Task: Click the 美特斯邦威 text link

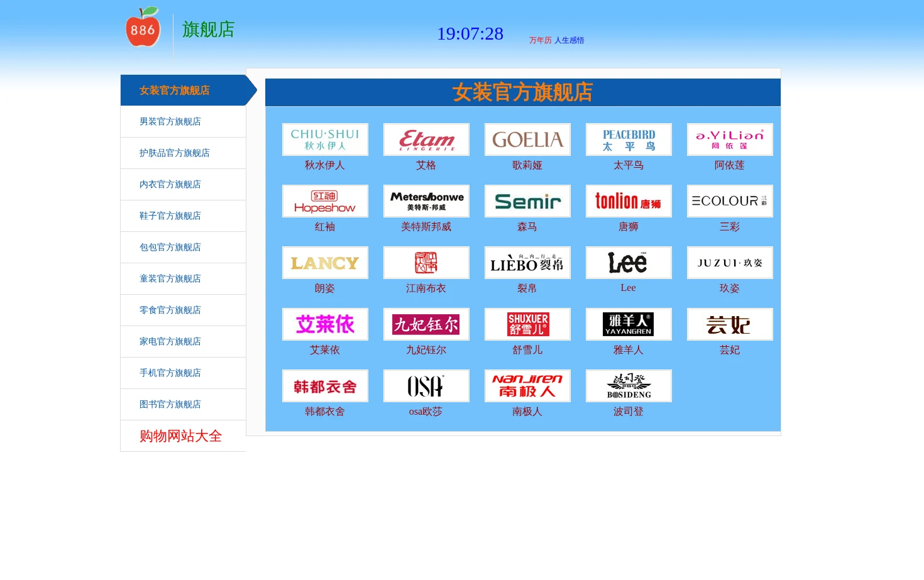Action: tap(426, 227)
